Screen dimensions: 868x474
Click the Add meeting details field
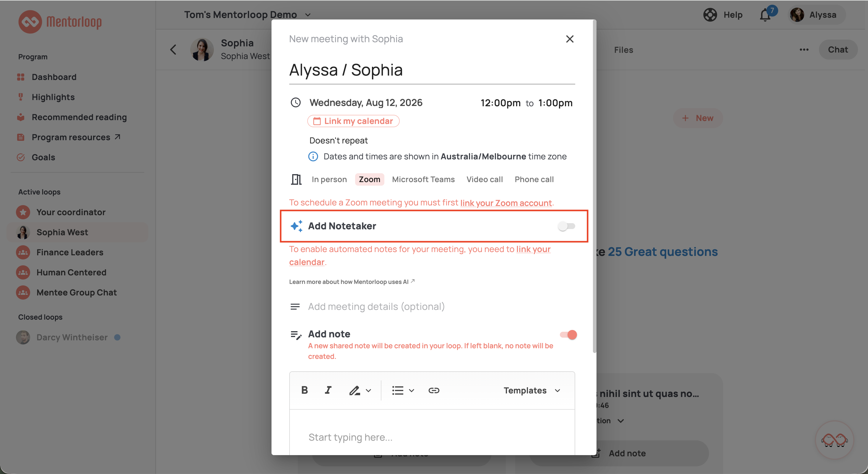click(376, 307)
